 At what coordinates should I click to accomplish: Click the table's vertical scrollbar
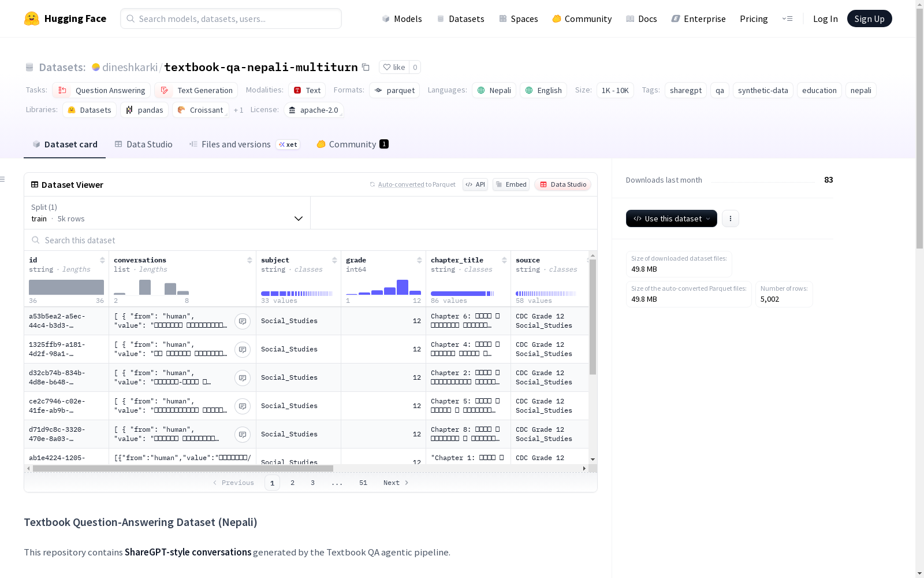(x=593, y=317)
